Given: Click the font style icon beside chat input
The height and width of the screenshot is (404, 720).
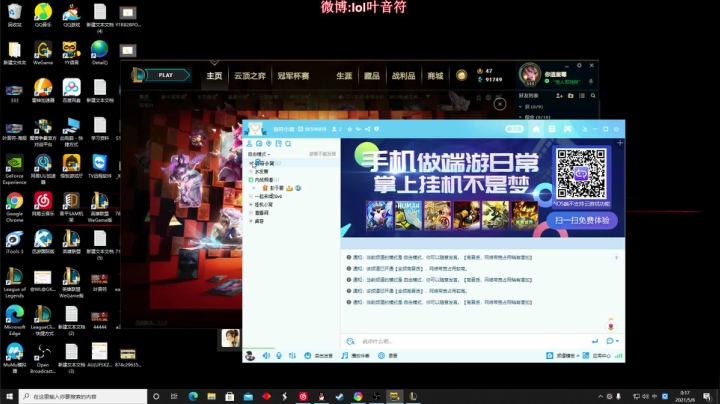Looking at the screenshot, I should coord(350,341).
